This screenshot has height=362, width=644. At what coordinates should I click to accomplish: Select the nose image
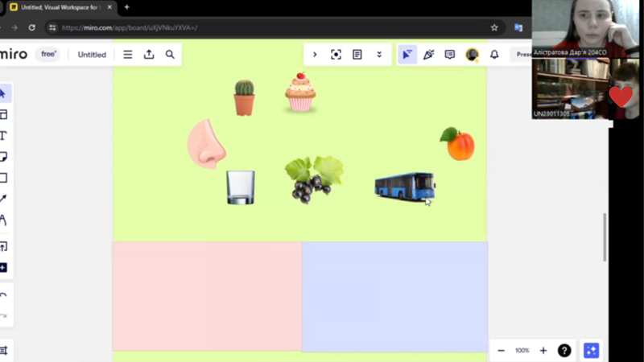click(x=206, y=144)
